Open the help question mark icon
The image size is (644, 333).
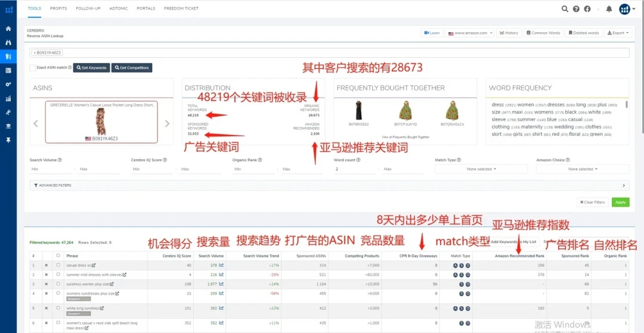[576, 8]
